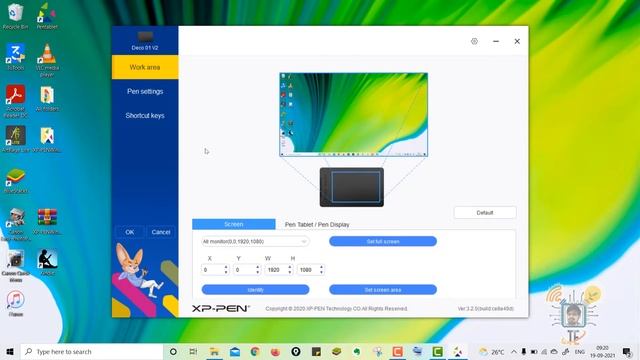The width and height of the screenshot is (640, 360).
Task: Open Recycle Bin on desktop
Action: pyautogui.click(x=16, y=16)
